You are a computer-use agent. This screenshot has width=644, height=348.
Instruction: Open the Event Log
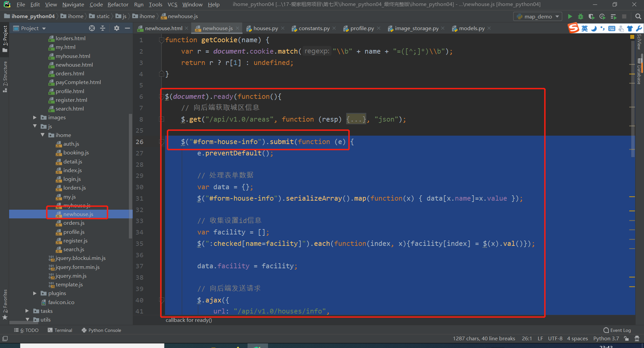617,330
